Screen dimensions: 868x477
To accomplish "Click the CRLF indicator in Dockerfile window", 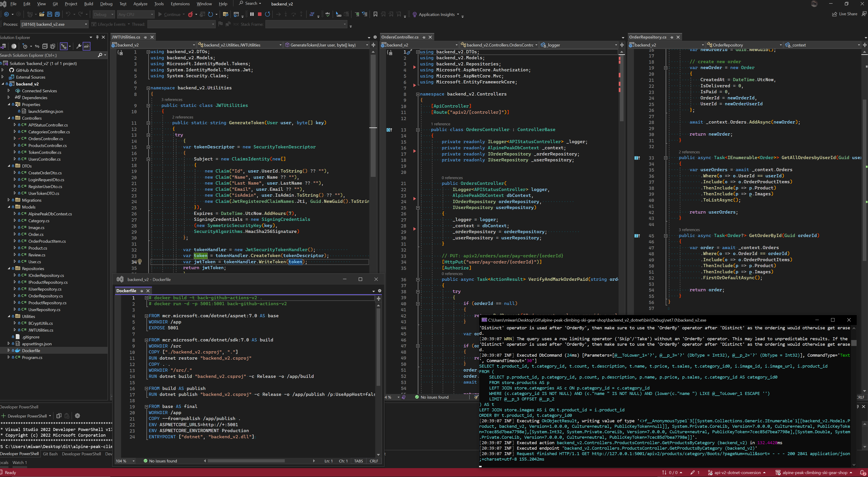I will [374, 461].
